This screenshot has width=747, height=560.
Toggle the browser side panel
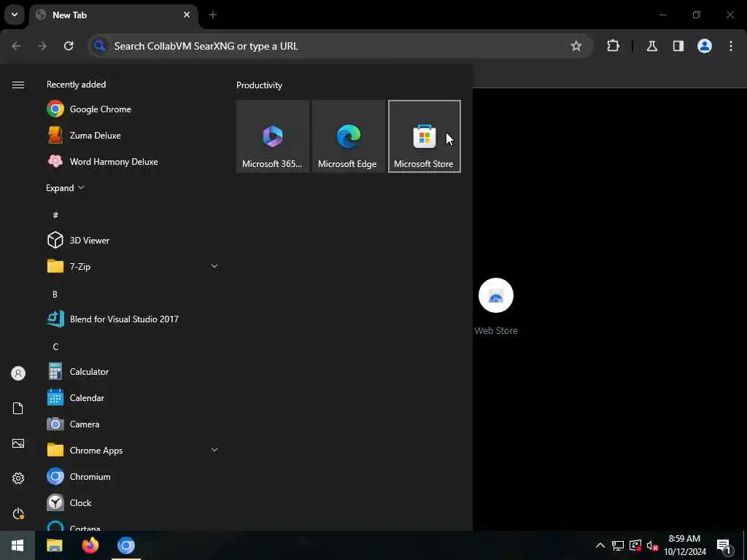[678, 46]
